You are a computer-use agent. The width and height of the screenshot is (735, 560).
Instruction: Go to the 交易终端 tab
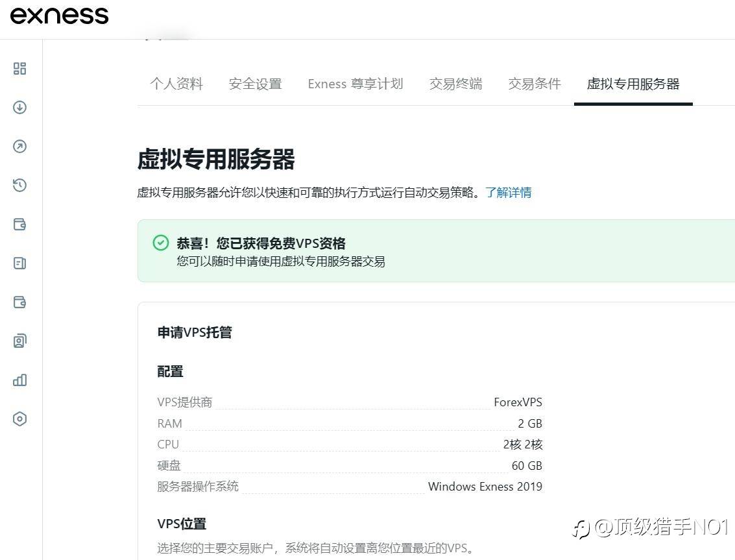coord(455,84)
